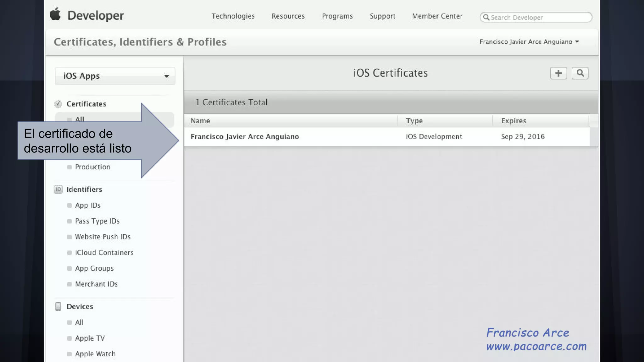Viewport: 644px width, 362px height.
Task: Open the Support menu
Action: click(x=382, y=16)
